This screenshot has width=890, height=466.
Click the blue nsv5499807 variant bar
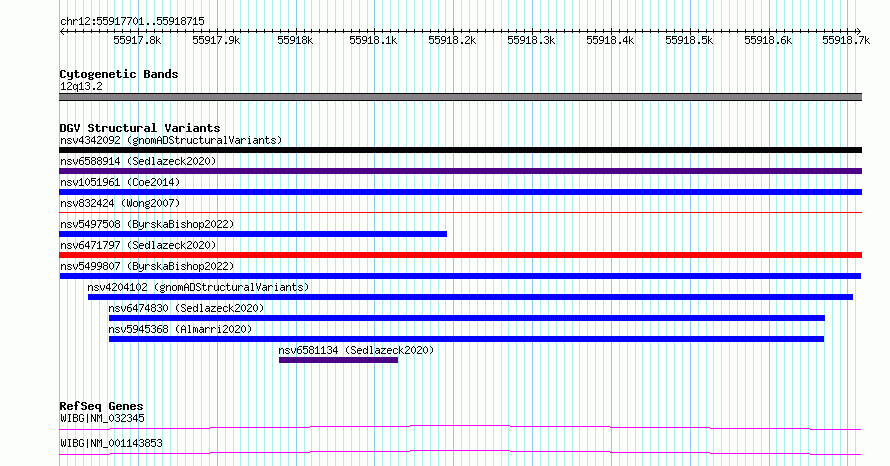(x=460, y=276)
